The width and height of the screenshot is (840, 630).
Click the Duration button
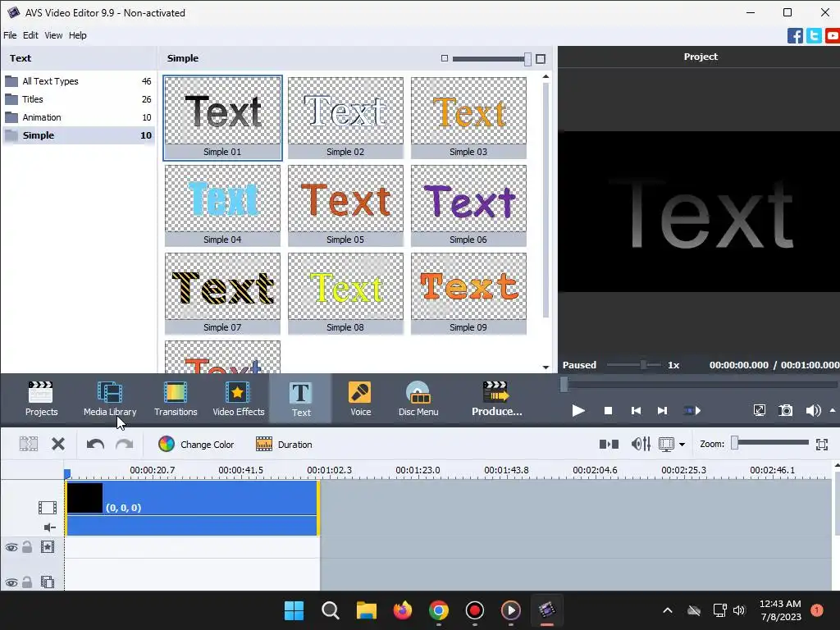[284, 444]
